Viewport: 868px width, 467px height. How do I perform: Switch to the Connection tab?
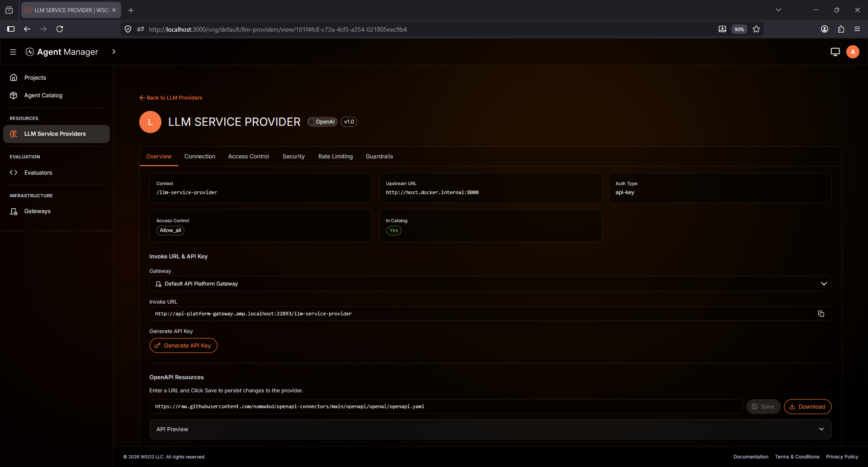point(200,157)
